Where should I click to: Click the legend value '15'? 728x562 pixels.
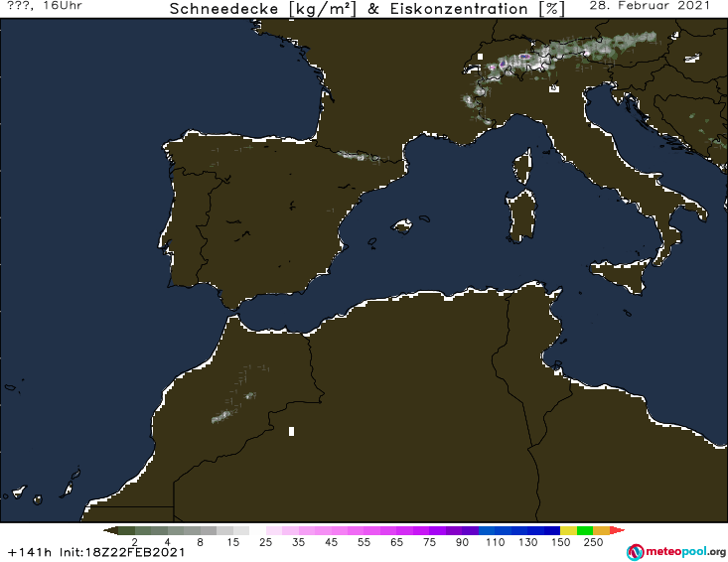[x=232, y=542]
